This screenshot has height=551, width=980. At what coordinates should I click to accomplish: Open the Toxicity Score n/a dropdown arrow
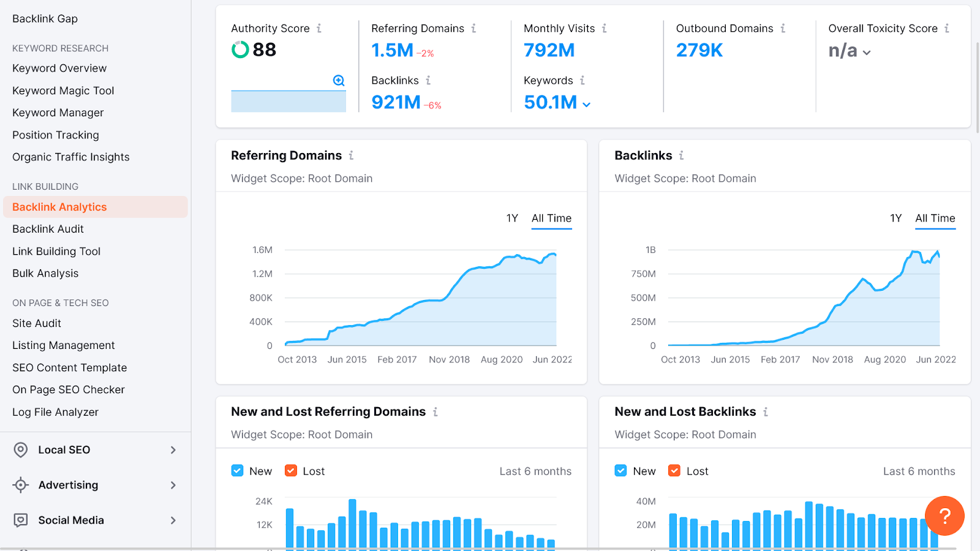coord(867,53)
